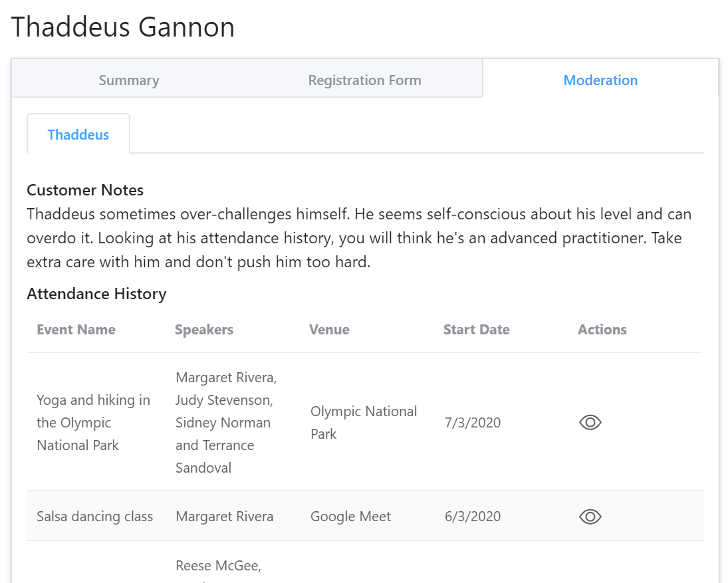Sort by the Event Name column header
Image resolution: width=728 pixels, height=583 pixels.
point(76,330)
